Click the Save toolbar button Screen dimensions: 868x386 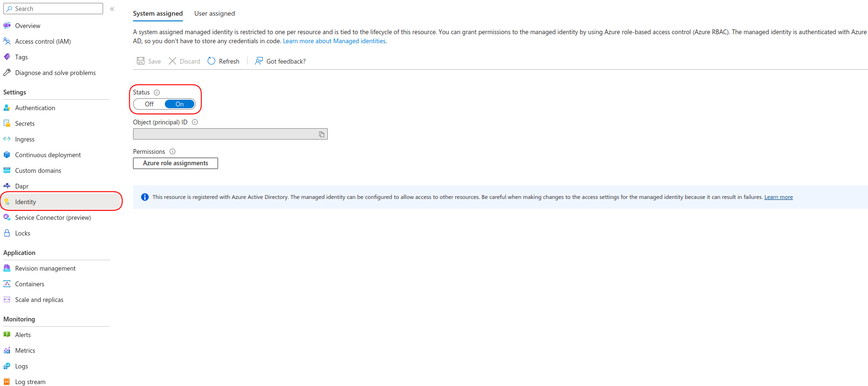[x=149, y=61]
